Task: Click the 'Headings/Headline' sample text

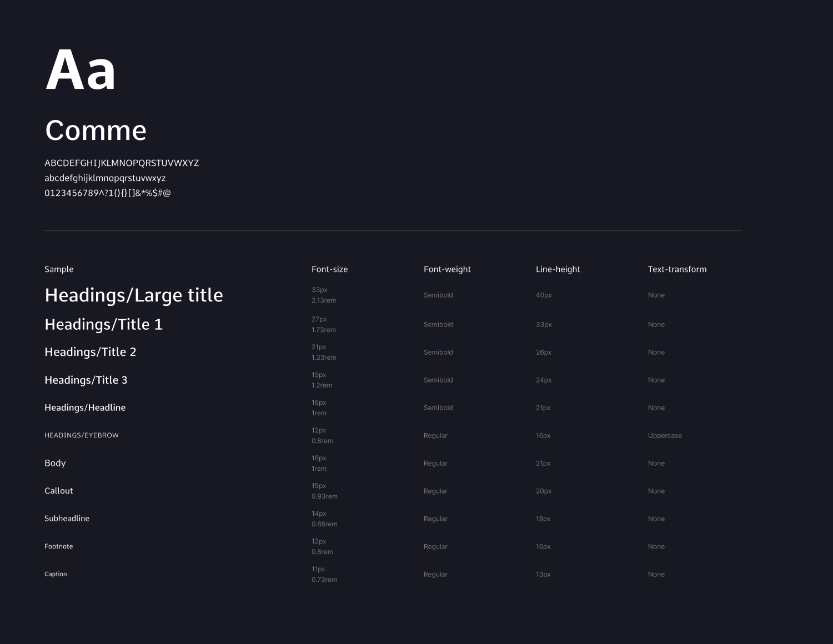Action: 85,407
